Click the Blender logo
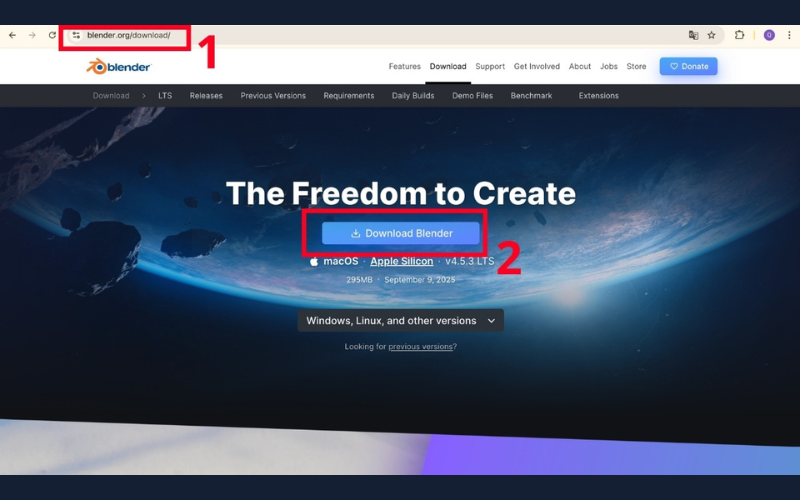Viewport: 800px width, 500px height. (x=118, y=66)
